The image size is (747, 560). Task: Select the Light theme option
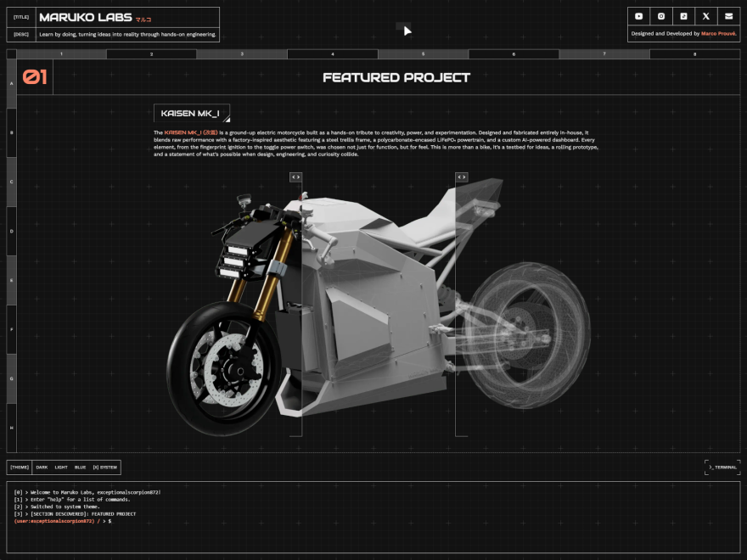point(61,468)
